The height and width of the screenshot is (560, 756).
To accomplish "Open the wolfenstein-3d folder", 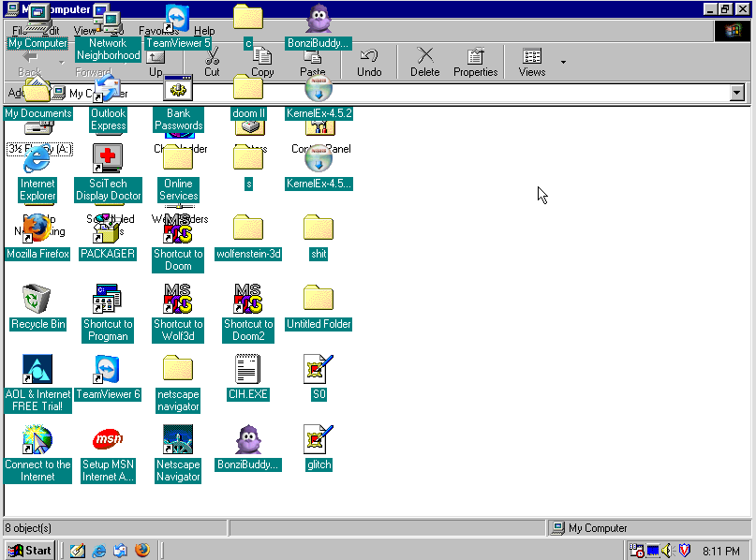I will (247, 228).
